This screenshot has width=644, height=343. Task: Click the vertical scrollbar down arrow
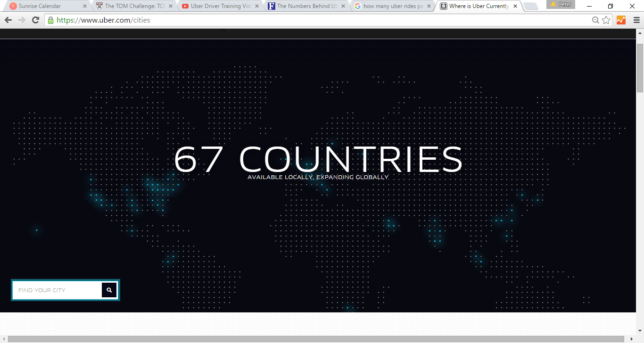pyautogui.click(x=640, y=332)
